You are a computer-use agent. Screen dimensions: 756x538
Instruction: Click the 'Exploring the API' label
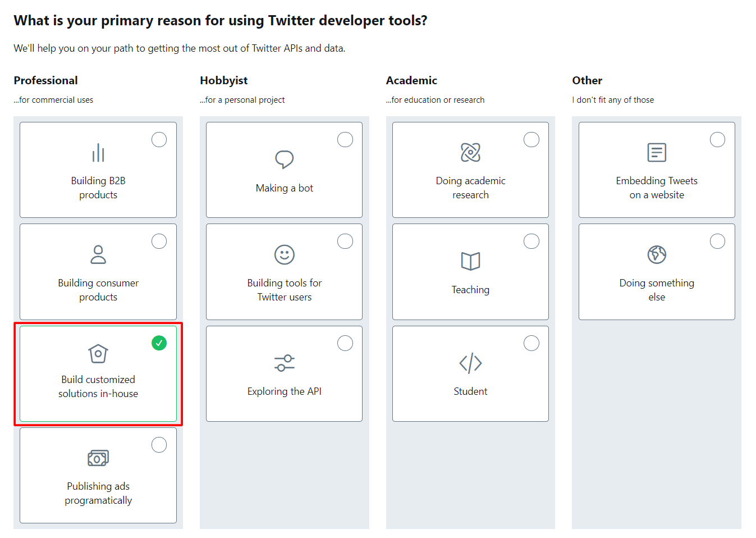(285, 391)
